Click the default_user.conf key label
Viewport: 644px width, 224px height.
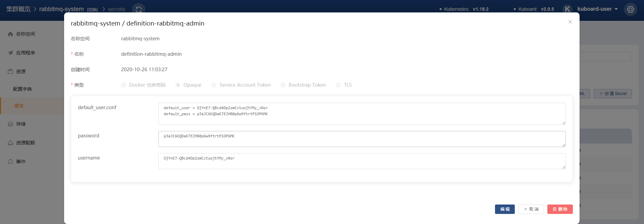click(x=97, y=107)
